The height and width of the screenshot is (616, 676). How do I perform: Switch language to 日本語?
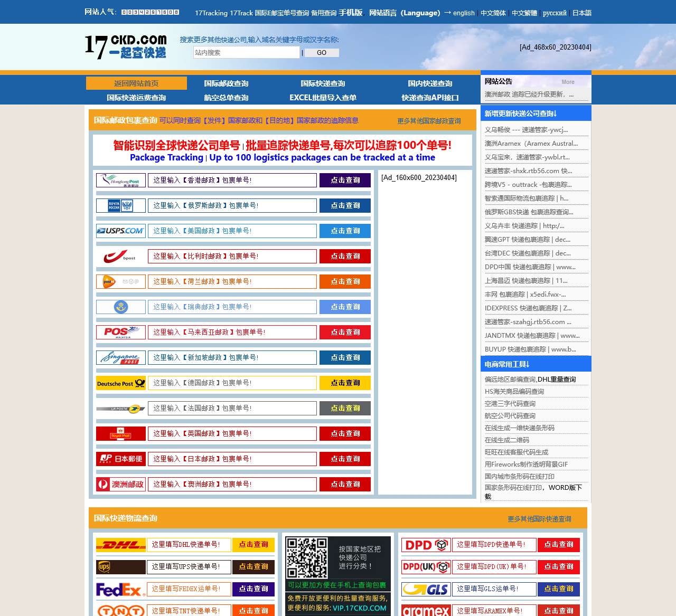(x=582, y=13)
